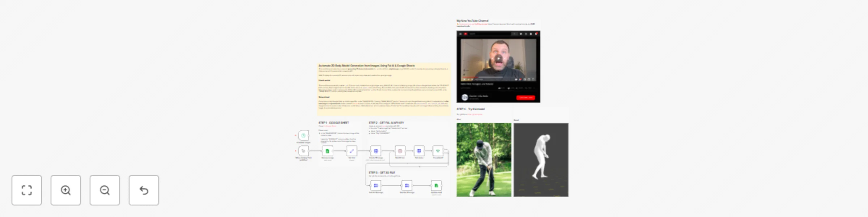Select the manual trigger cursor node
Image resolution: width=868 pixels, height=217 pixels.
[303, 151]
